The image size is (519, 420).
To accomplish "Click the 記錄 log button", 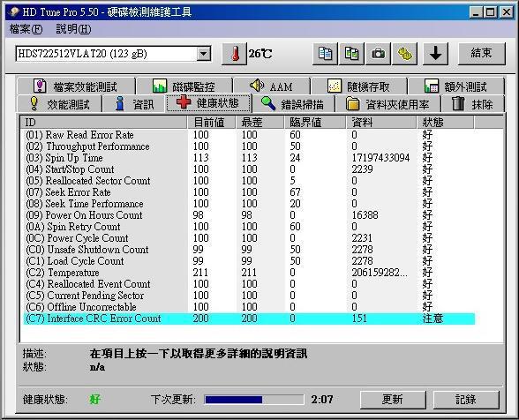I will (466, 400).
